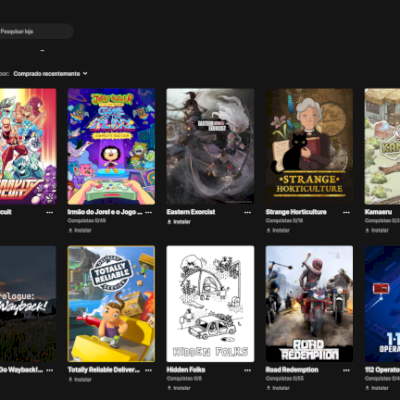Install Strange Horticulture

click(278, 230)
